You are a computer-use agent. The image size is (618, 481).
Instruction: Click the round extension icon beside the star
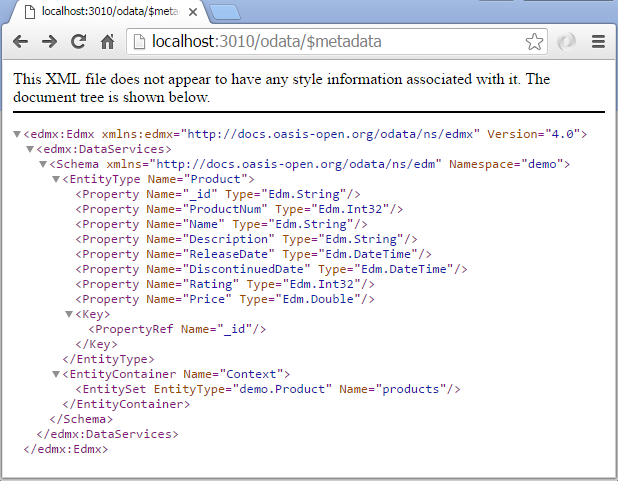(566, 41)
